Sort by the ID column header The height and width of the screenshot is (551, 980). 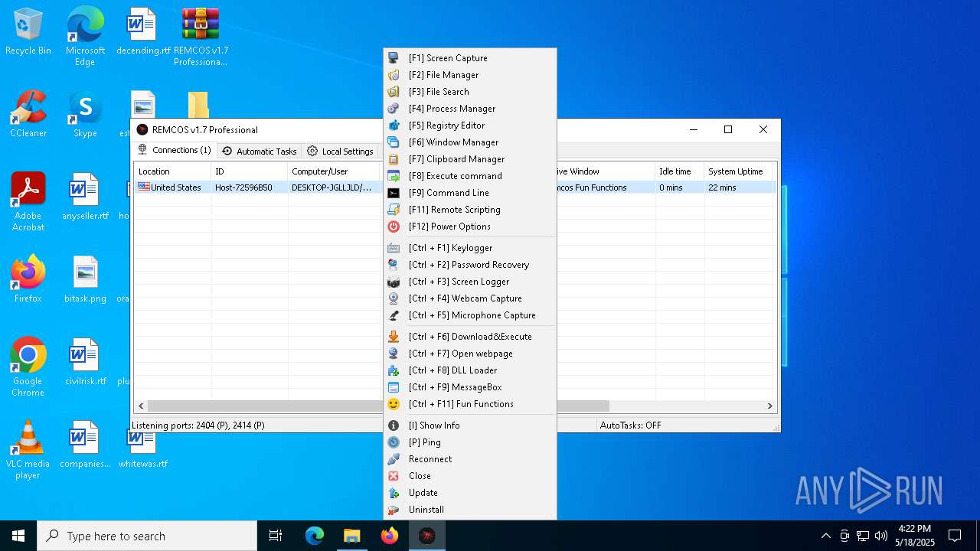click(249, 171)
